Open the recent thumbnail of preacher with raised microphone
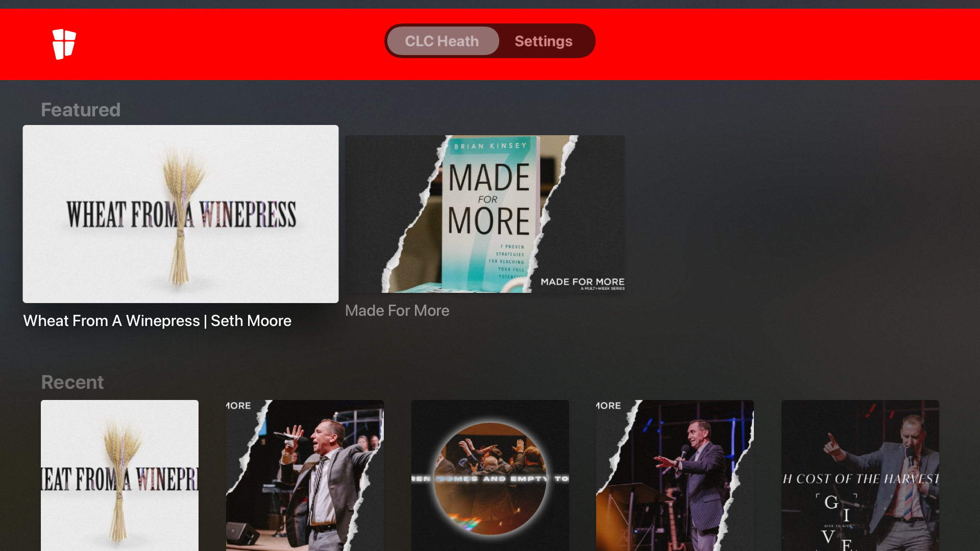 [305, 475]
